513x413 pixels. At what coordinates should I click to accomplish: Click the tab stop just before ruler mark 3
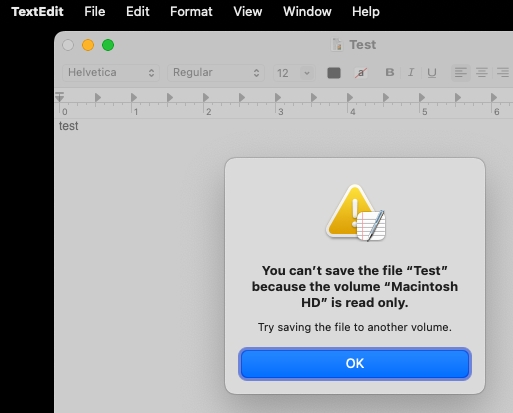[x=242, y=97]
